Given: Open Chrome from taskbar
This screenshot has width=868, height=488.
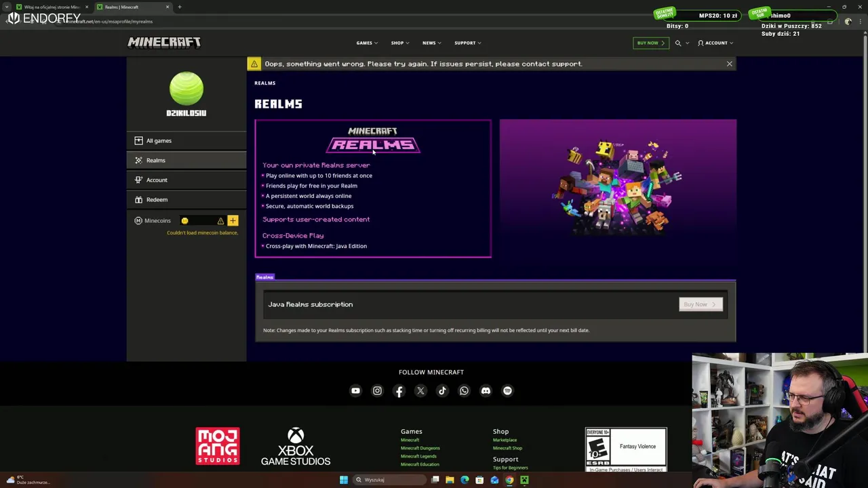Looking at the screenshot, I should 509,480.
